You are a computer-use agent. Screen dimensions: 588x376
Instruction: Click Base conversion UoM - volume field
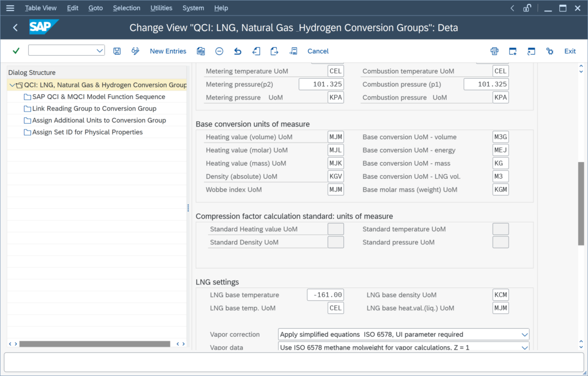(x=501, y=137)
